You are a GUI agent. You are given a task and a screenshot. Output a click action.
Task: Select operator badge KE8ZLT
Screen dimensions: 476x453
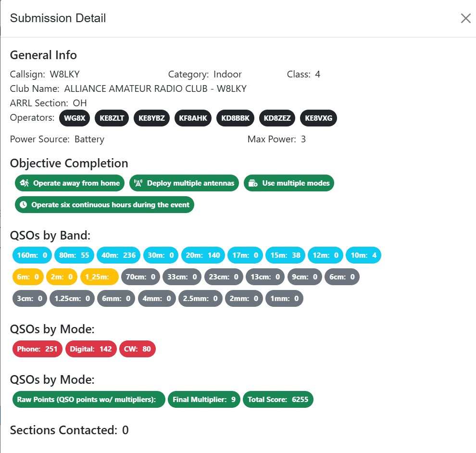click(112, 118)
